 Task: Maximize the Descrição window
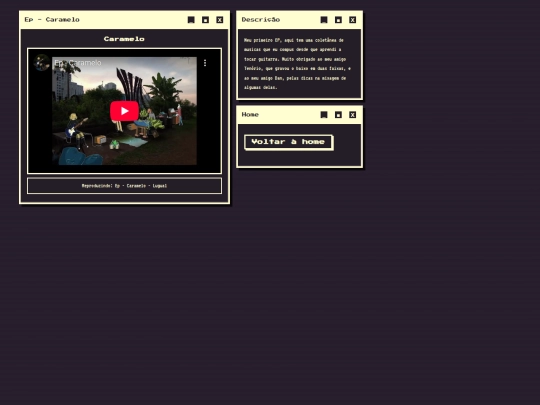click(338, 20)
